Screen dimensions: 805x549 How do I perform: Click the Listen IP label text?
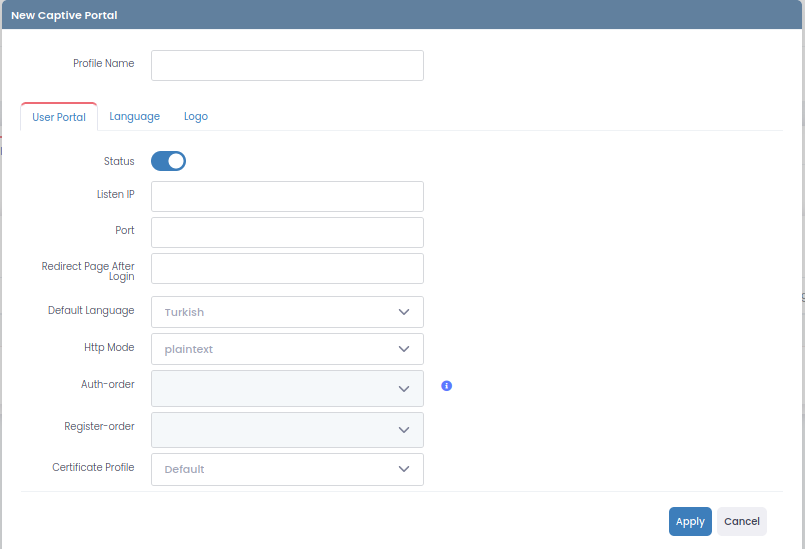pyautogui.click(x=116, y=194)
